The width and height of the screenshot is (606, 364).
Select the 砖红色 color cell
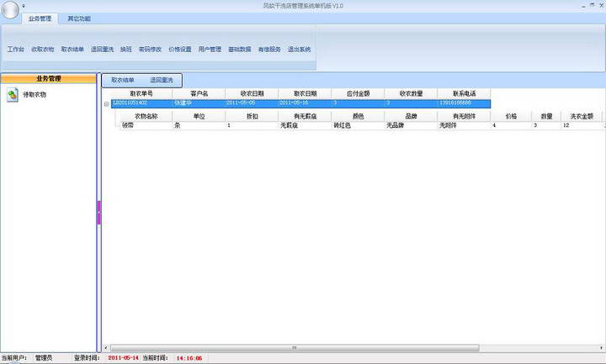pos(358,125)
